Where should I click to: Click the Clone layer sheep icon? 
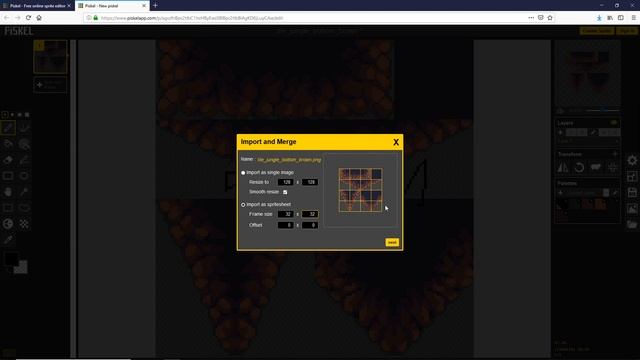coord(596,167)
